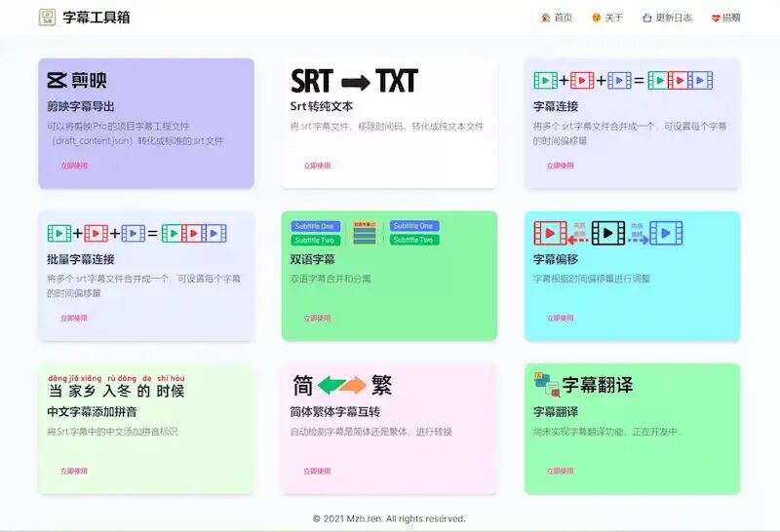This screenshot has width=780, height=532.
Task: Click the 字幕工具箱 site title
Action: pos(97,18)
